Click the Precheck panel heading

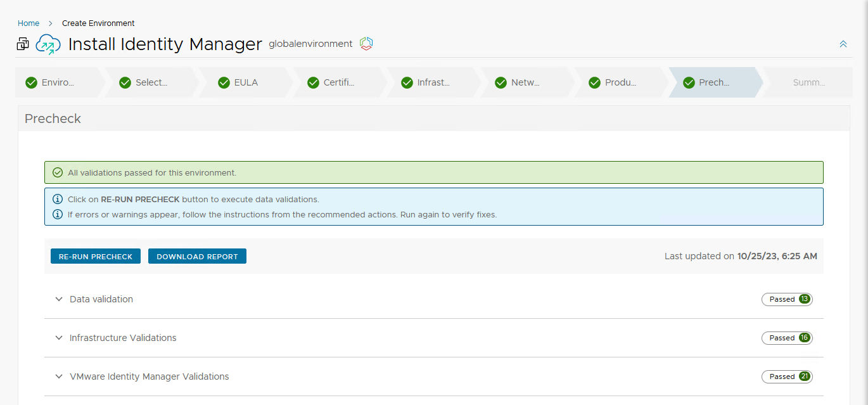point(53,119)
